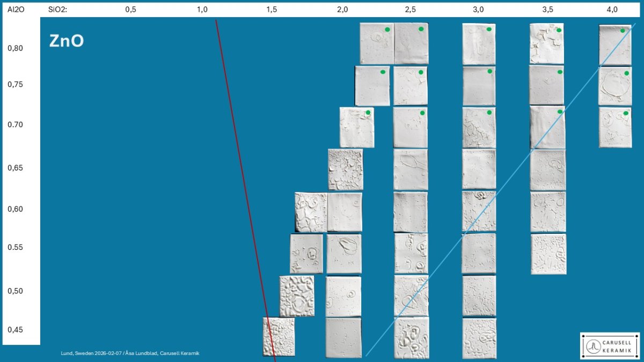The image size is (644, 362).
Task: Select the 0,65 row tile at SiO2 2,0
Action: [345, 169]
